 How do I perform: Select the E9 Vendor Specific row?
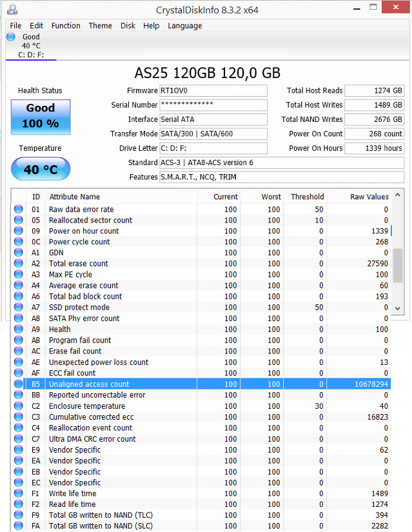click(202, 449)
